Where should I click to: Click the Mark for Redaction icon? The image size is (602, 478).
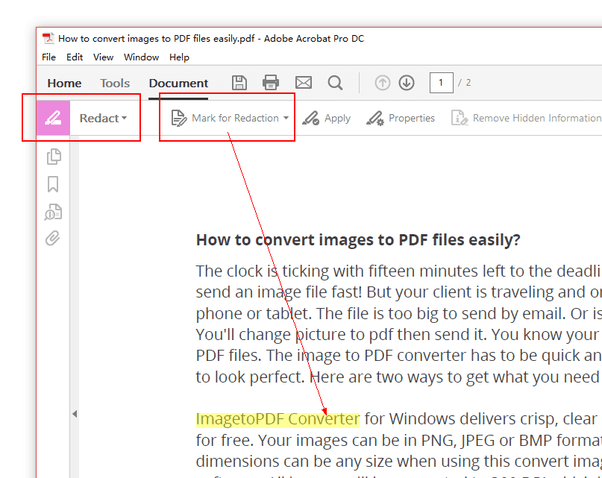pyautogui.click(x=179, y=118)
